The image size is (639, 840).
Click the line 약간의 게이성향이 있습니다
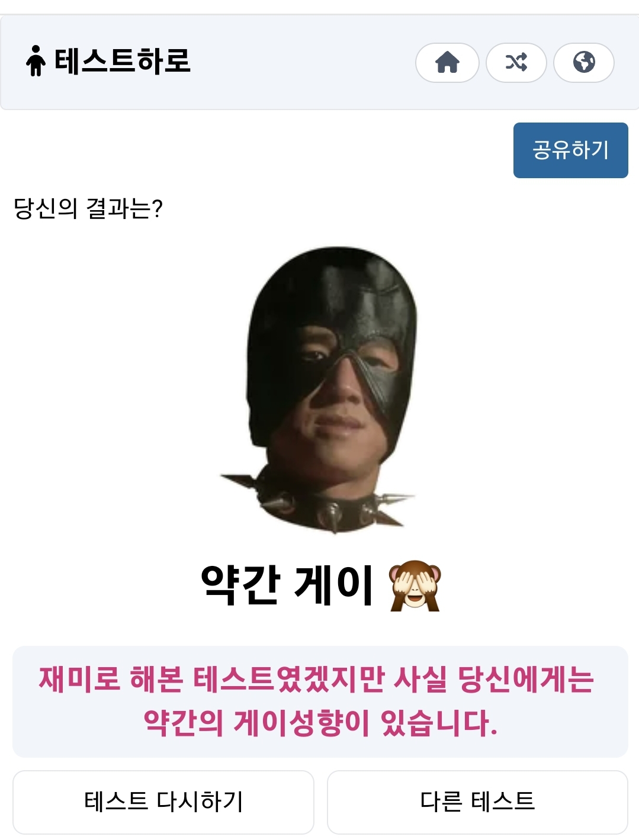pos(320,723)
